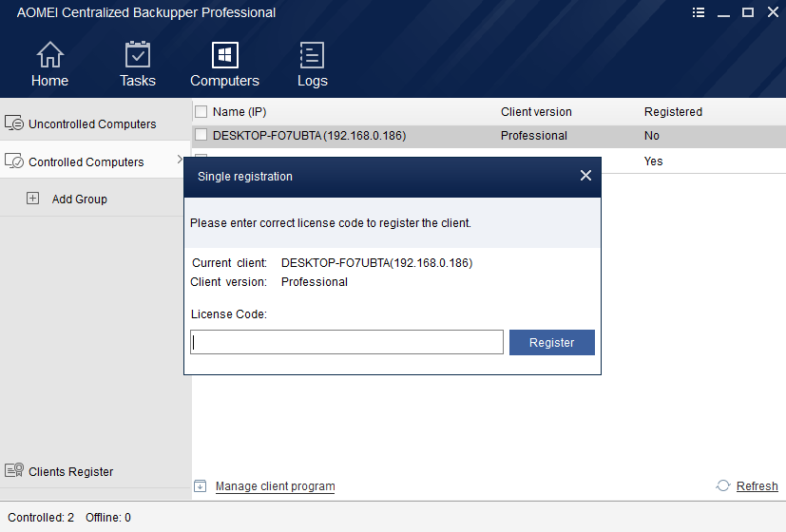Image resolution: width=786 pixels, height=532 pixels.
Task: Open the Tasks tab icon
Action: click(x=138, y=54)
